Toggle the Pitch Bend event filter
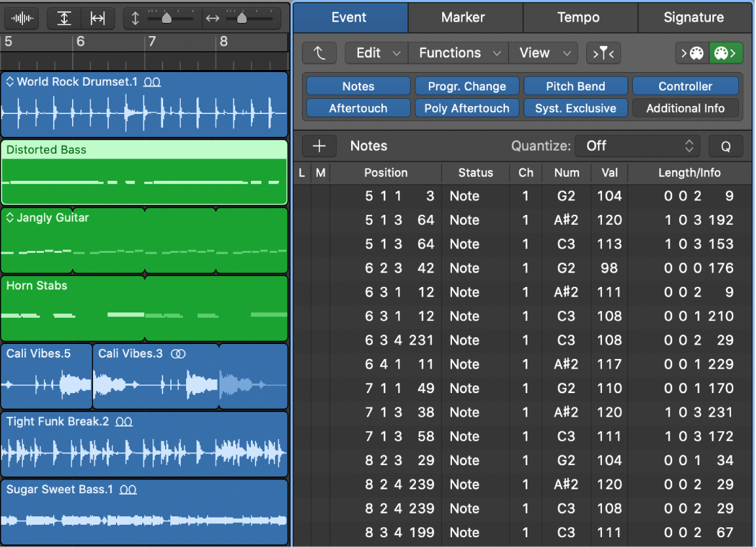756x547 pixels. (x=575, y=86)
